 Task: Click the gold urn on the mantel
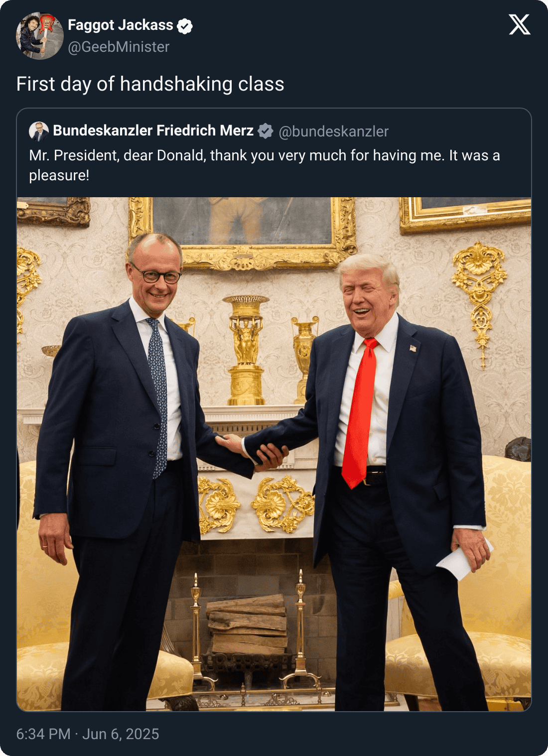pyautogui.click(x=246, y=350)
